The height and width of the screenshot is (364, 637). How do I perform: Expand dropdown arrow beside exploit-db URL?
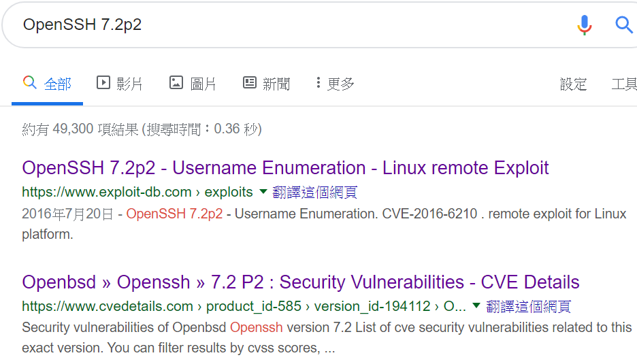coord(263,191)
